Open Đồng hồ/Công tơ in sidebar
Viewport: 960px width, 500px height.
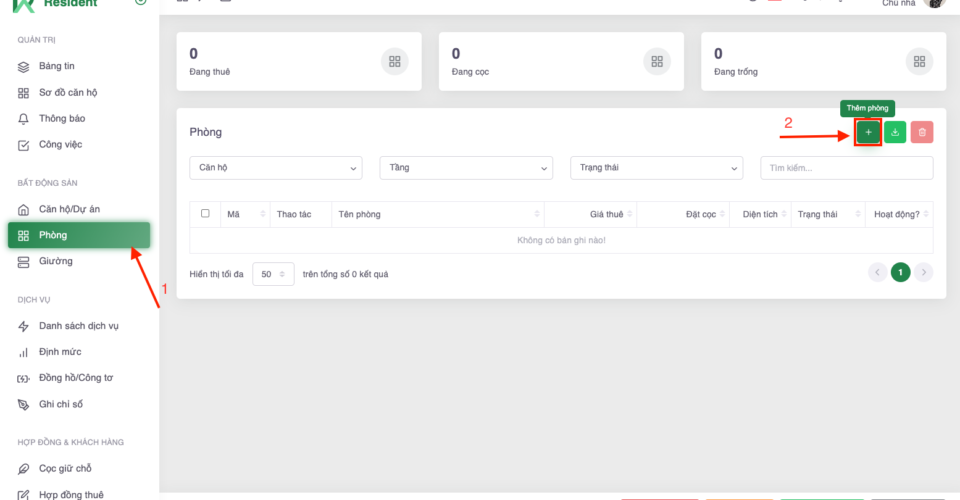[x=75, y=378]
